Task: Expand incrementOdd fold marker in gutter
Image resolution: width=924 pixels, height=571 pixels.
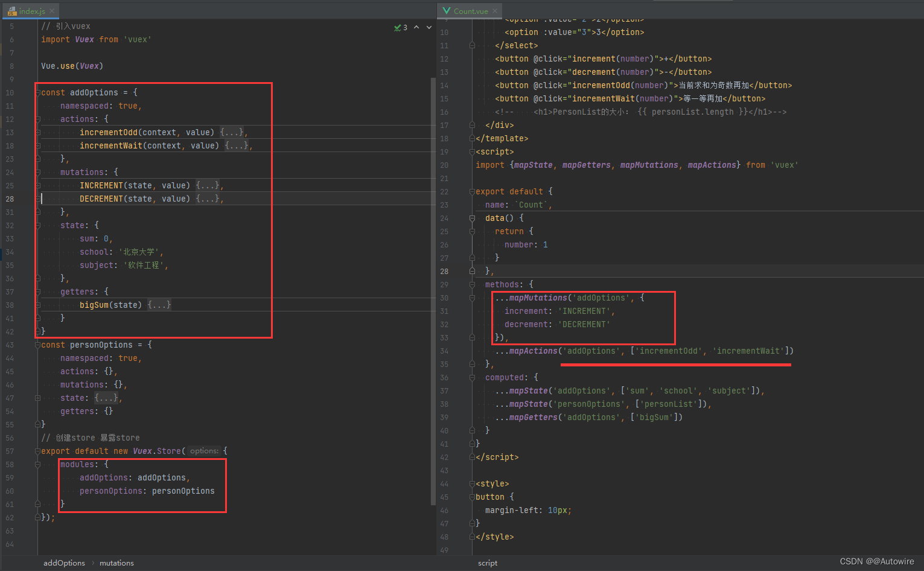Action: tap(37, 132)
